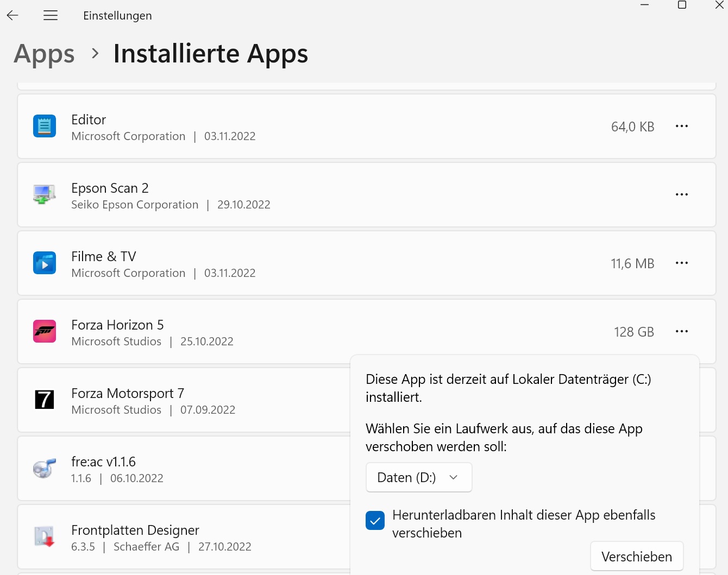The width and height of the screenshot is (728, 575).
Task: Open more options for Epson Scan 2
Action: (x=682, y=194)
